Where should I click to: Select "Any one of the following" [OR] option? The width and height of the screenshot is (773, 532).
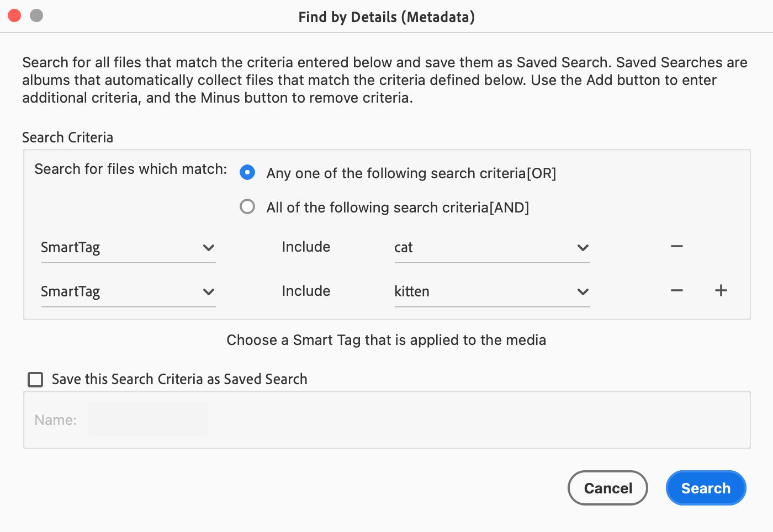[x=247, y=173]
